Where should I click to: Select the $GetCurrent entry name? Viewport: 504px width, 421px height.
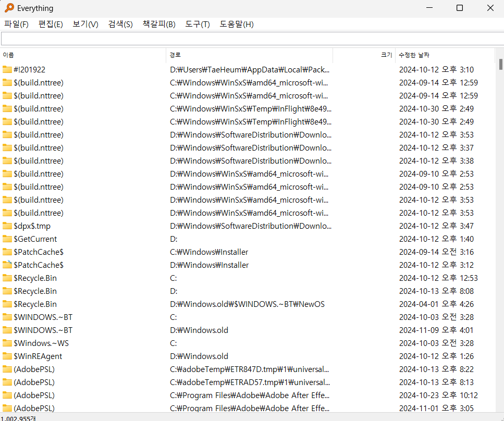coord(35,239)
